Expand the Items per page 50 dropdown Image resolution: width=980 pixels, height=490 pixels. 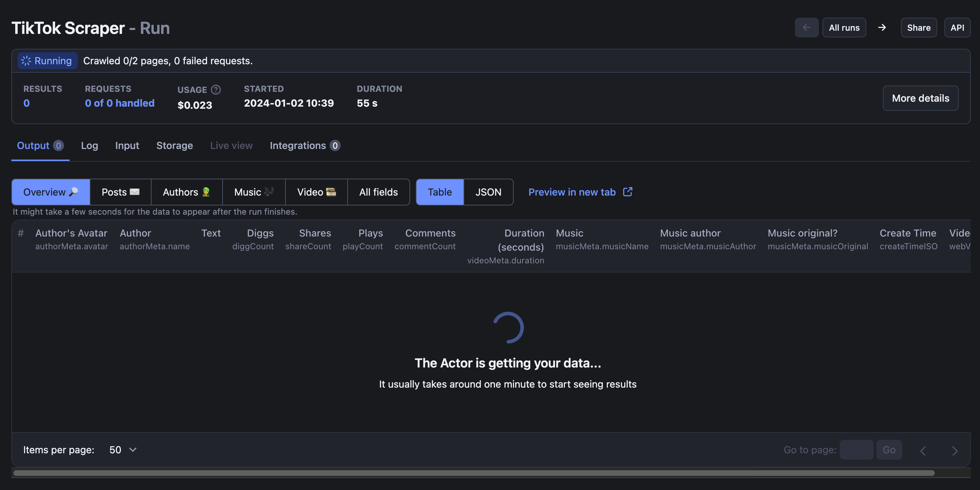[x=123, y=450]
